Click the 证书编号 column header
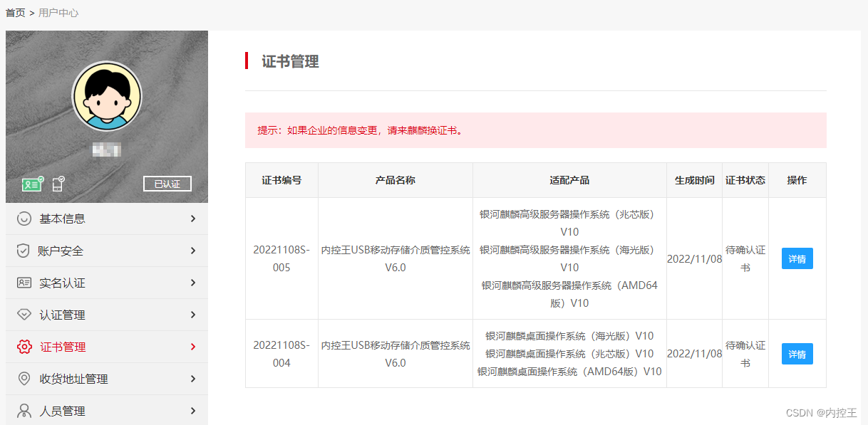The image size is (868, 425). tap(281, 180)
